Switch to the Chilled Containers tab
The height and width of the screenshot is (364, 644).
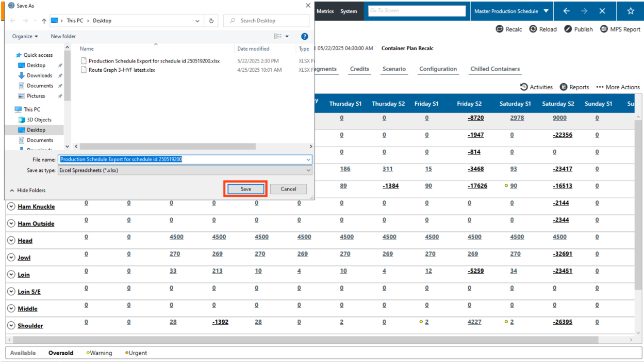[494, 69]
